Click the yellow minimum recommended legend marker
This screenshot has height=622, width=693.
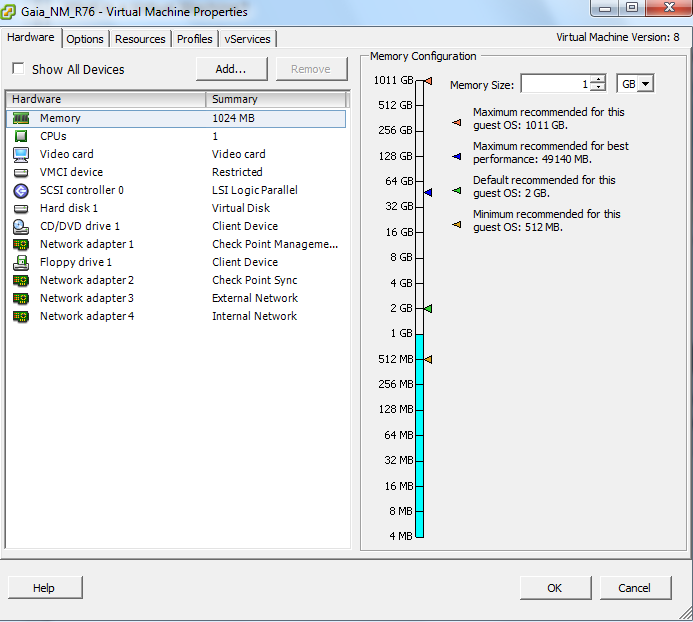pos(457,225)
